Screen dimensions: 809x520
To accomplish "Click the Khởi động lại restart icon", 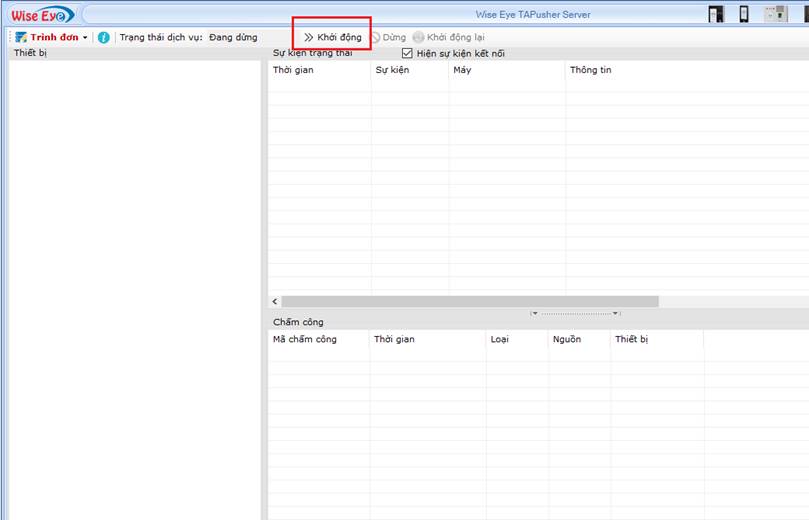I will pyautogui.click(x=418, y=37).
